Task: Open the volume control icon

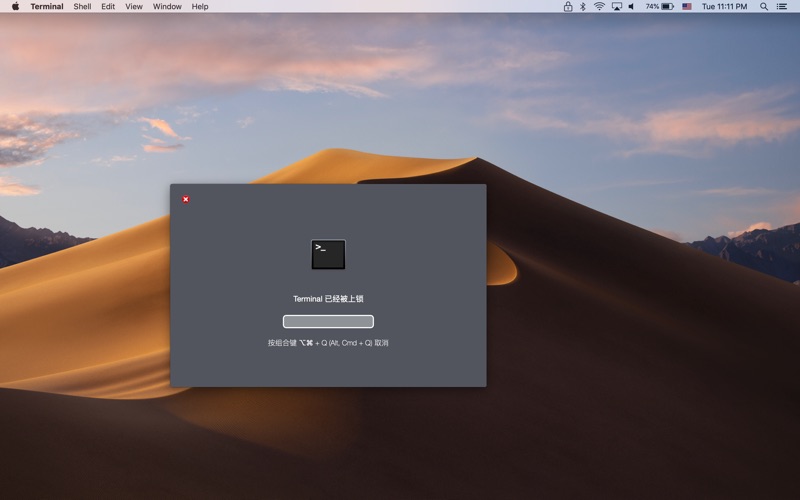Action: (x=632, y=7)
